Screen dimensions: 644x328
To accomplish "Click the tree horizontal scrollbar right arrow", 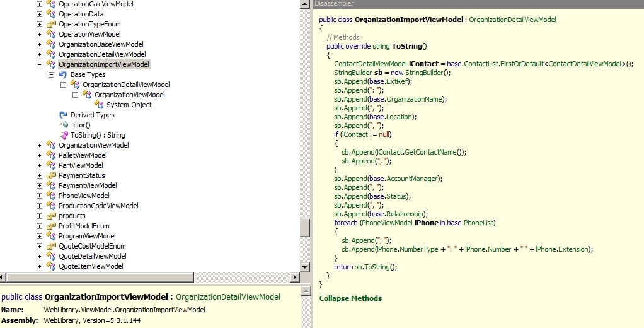I will (x=295, y=278).
